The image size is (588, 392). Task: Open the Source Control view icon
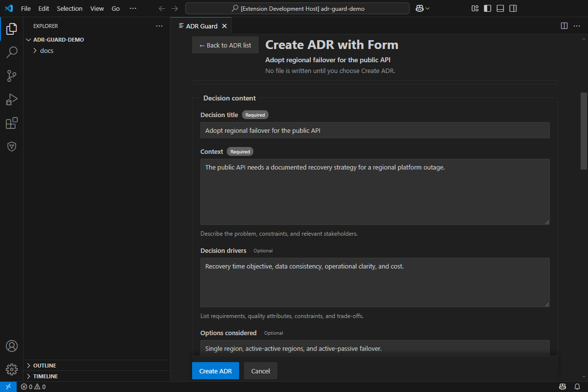pyautogui.click(x=12, y=75)
